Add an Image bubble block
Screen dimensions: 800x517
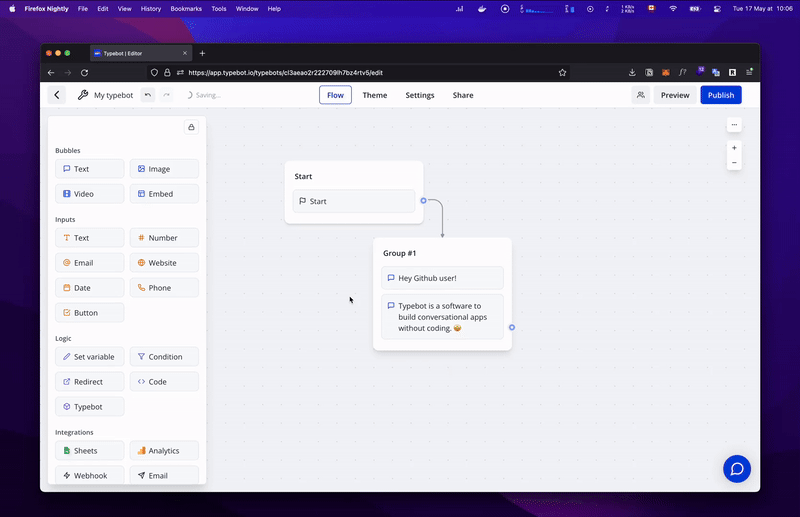coord(164,169)
